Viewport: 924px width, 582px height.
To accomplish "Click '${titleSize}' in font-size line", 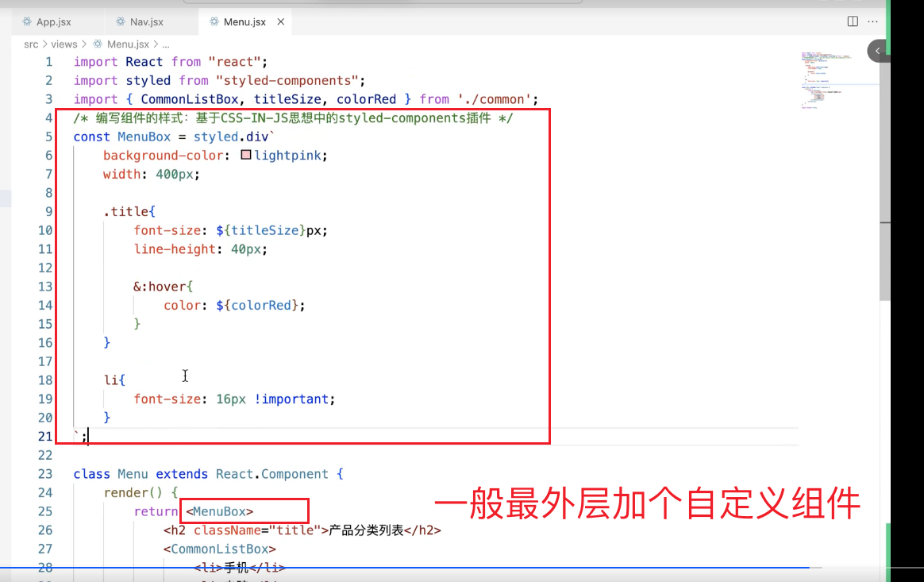I will [260, 230].
